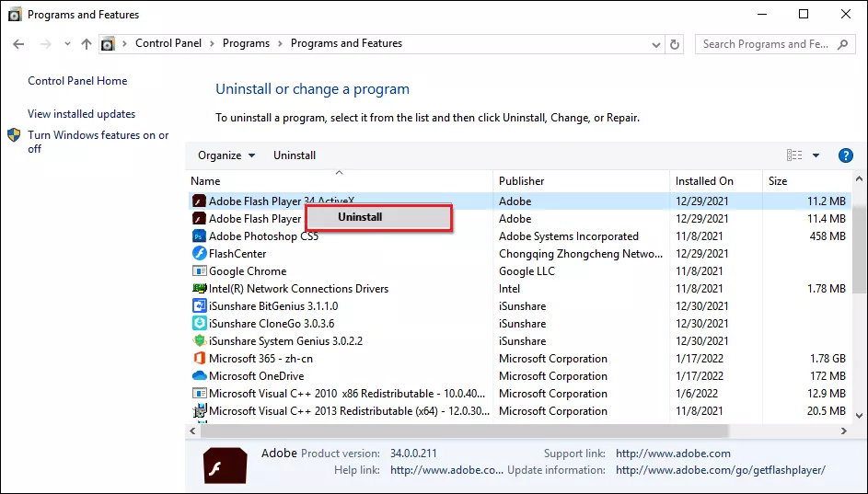Select iSunshare System Genius 3.0.2.2 entry
The width and height of the screenshot is (868, 494).
pyautogui.click(x=285, y=340)
